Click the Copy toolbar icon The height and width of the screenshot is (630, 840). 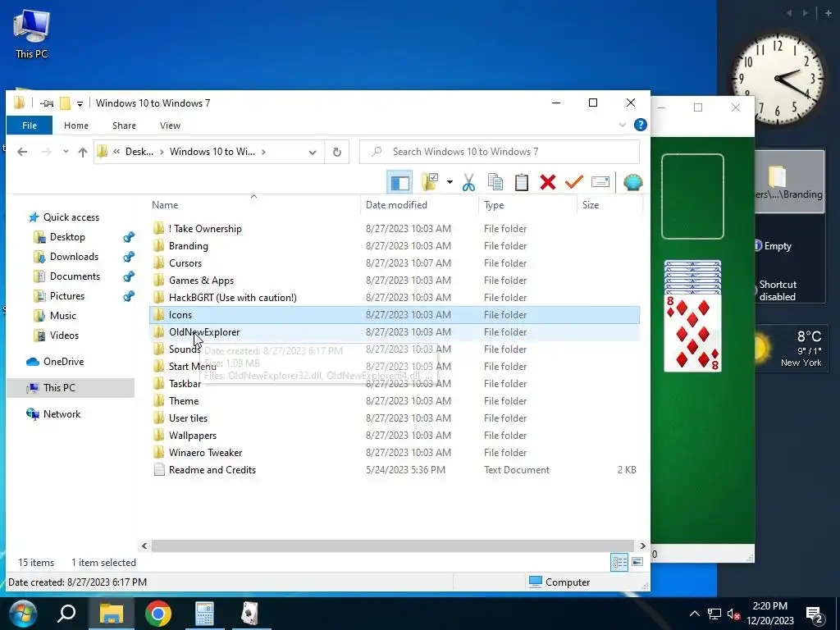tap(495, 182)
